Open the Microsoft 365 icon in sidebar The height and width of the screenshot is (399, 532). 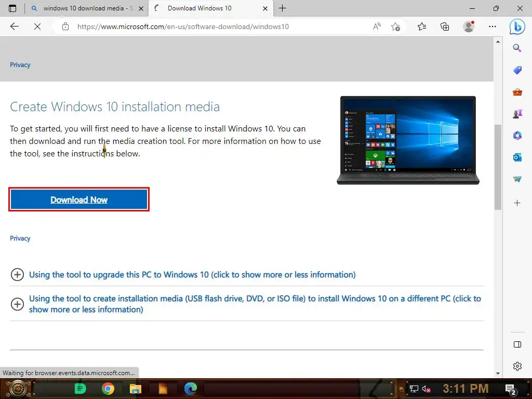click(517, 136)
